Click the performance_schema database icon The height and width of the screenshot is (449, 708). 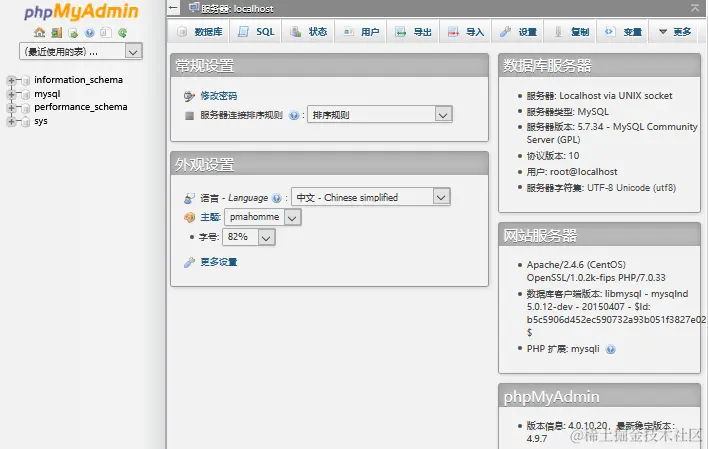tap(26, 108)
